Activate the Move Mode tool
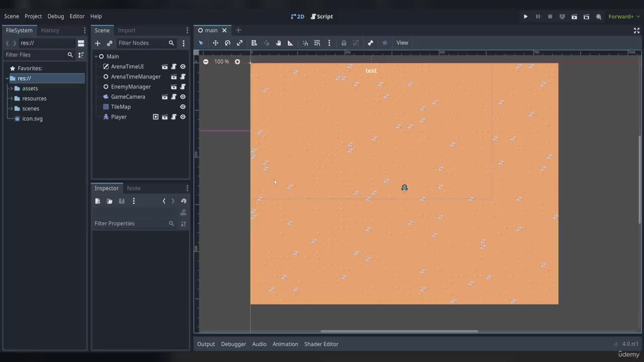 point(215,43)
